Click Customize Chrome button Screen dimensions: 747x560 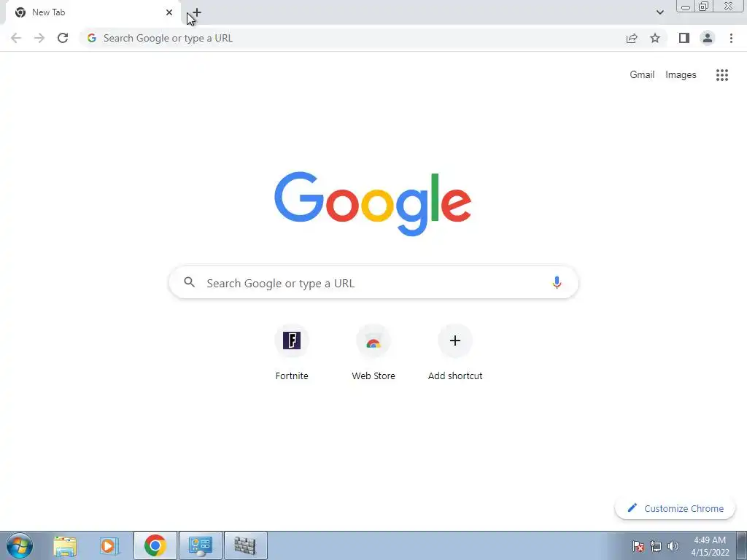675,508
